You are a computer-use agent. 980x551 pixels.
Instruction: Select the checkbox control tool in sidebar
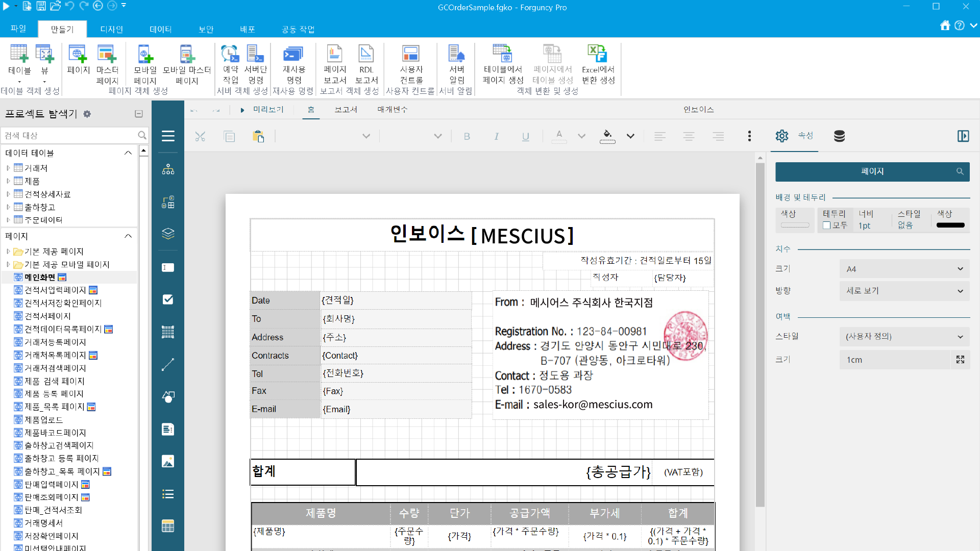[x=168, y=299]
